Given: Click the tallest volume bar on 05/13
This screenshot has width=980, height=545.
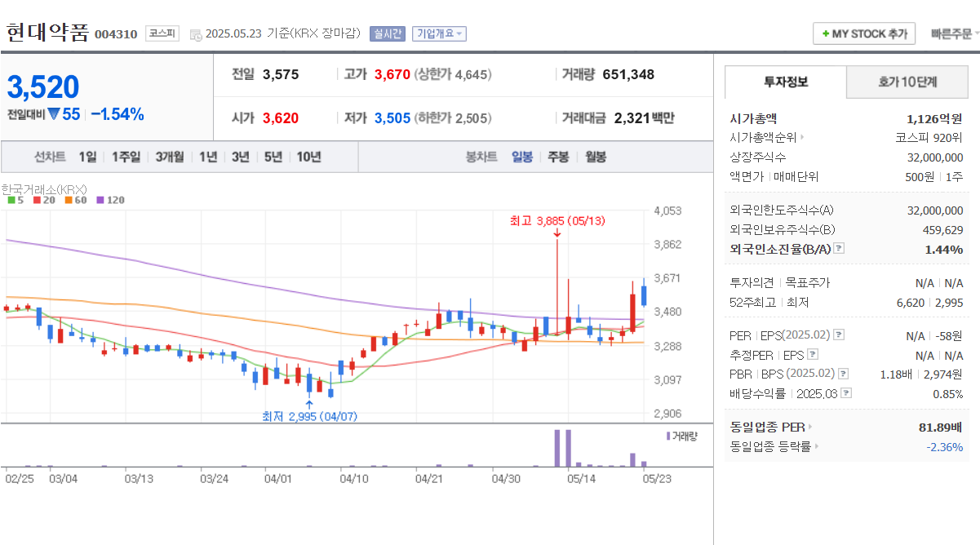Looking at the screenshot, I should coord(558,447).
